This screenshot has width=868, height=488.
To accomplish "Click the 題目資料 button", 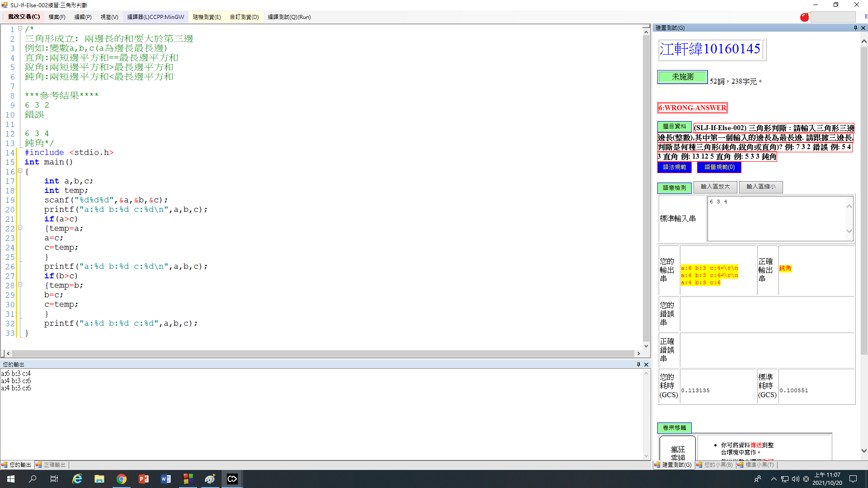I will click(x=674, y=127).
